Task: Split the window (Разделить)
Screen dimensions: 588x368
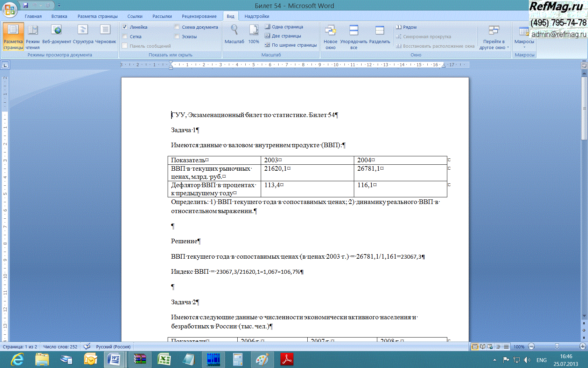Action: 379,34
